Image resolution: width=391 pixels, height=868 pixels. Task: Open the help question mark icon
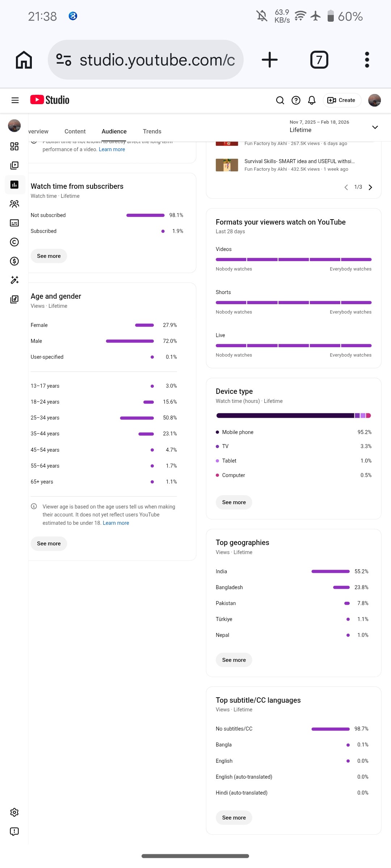point(296,100)
